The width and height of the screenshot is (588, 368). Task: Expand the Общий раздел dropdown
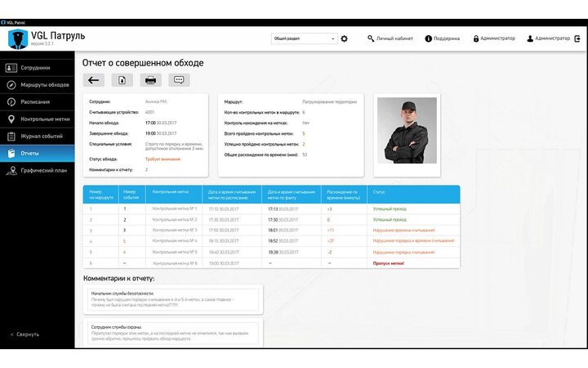(304, 38)
